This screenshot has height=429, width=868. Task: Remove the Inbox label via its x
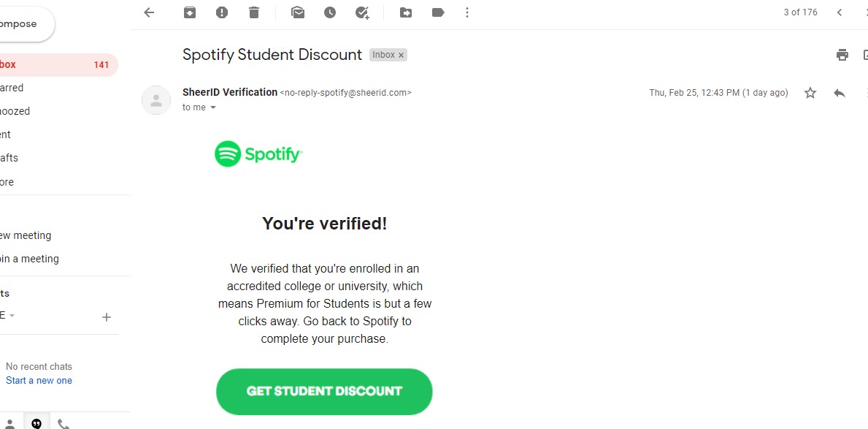pos(401,54)
